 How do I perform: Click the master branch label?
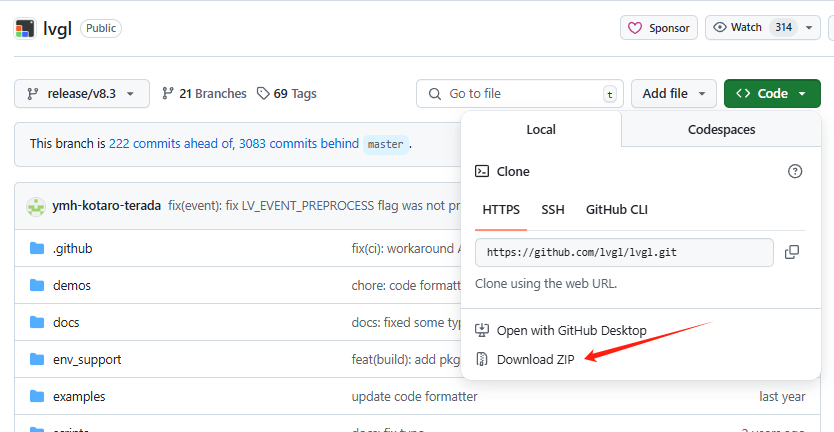click(386, 144)
